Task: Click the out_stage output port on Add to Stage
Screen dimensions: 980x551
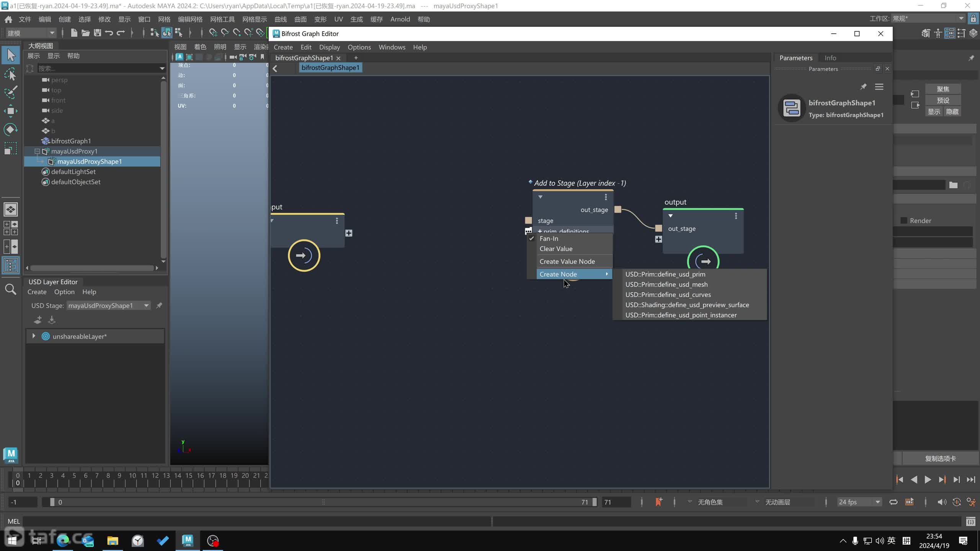Action: click(618, 209)
